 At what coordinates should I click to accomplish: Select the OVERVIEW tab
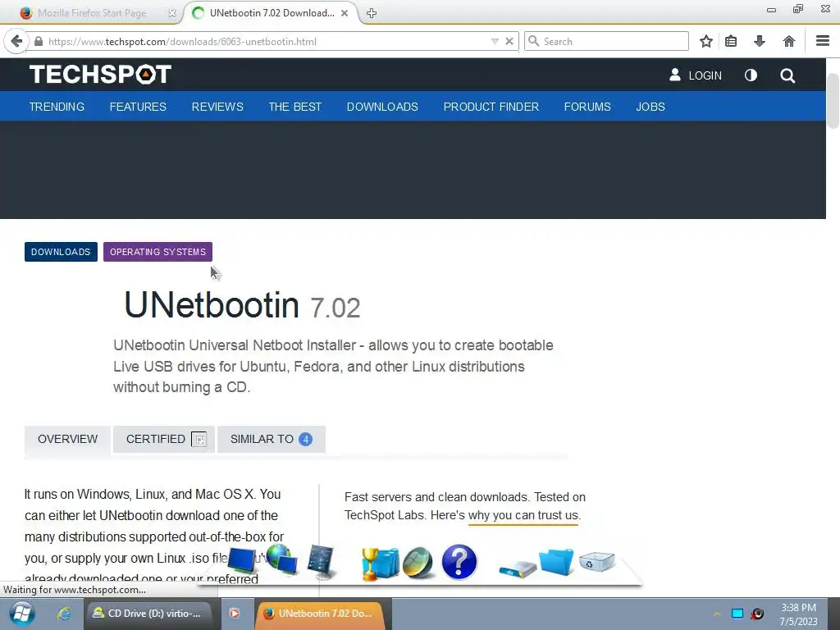[67, 440]
